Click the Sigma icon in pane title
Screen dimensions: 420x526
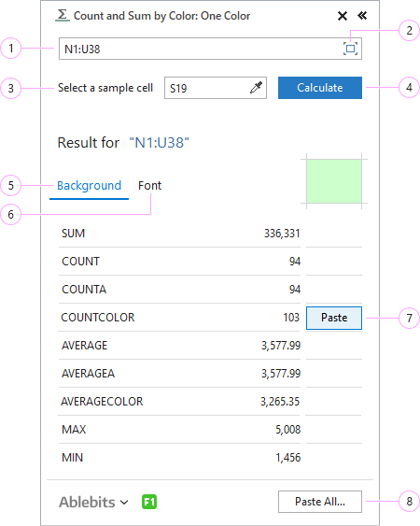(63, 16)
